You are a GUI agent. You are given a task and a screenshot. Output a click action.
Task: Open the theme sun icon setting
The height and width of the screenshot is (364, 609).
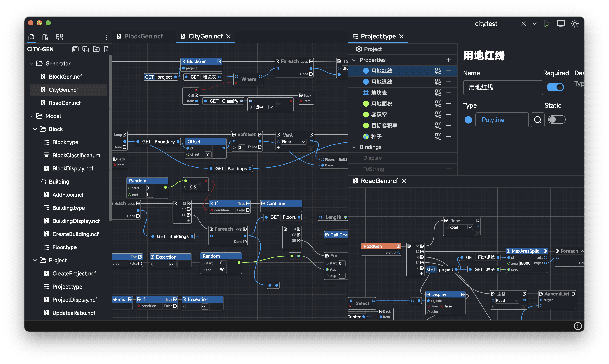coord(575,24)
